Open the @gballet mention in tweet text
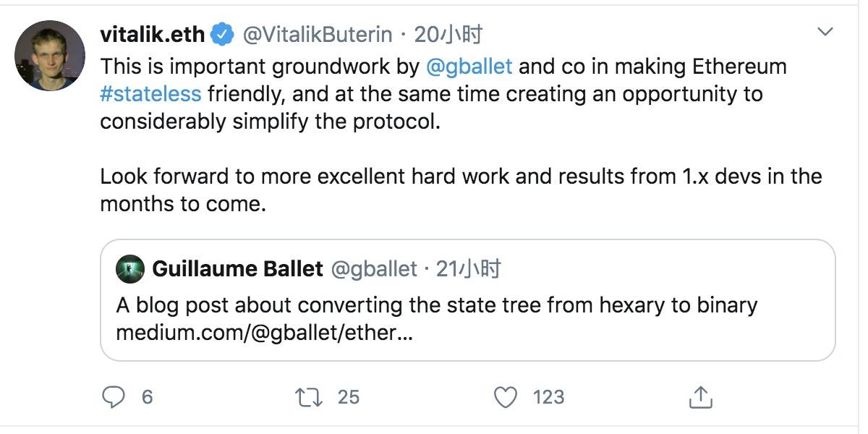This screenshot has height=434, width=868. tap(469, 67)
